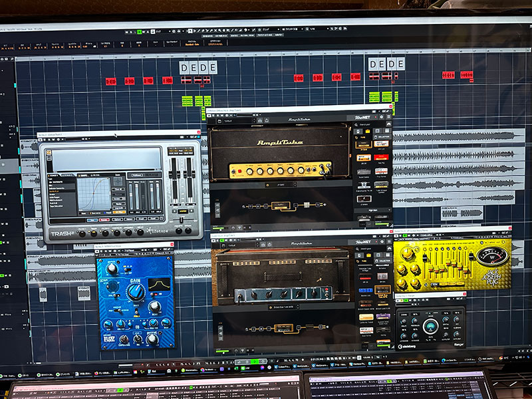Select blue amp thumbnail in lower AmpliTube browser
Image resolution: width=532 pixels, height=399 pixels.
(365, 291)
